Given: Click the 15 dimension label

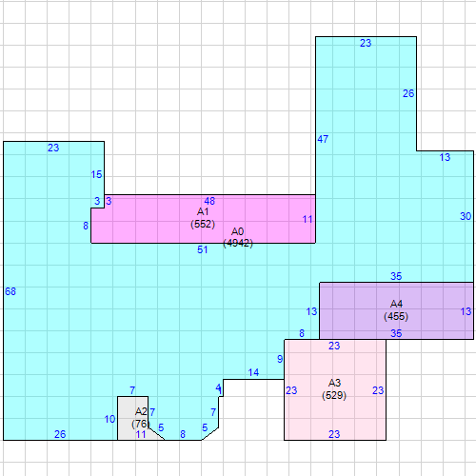Looking at the screenshot, I should [x=96, y=174].
